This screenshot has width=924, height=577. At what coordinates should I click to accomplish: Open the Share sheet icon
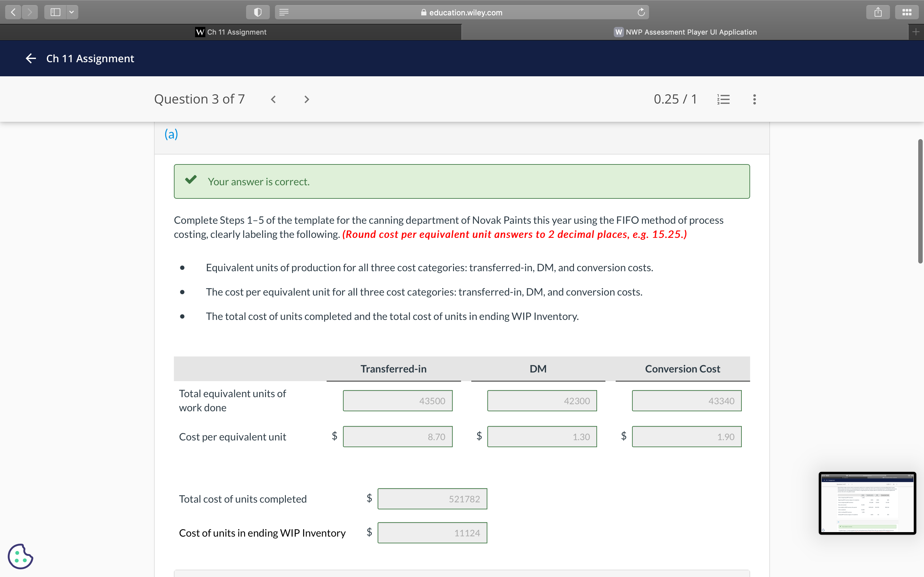(878, 12)
